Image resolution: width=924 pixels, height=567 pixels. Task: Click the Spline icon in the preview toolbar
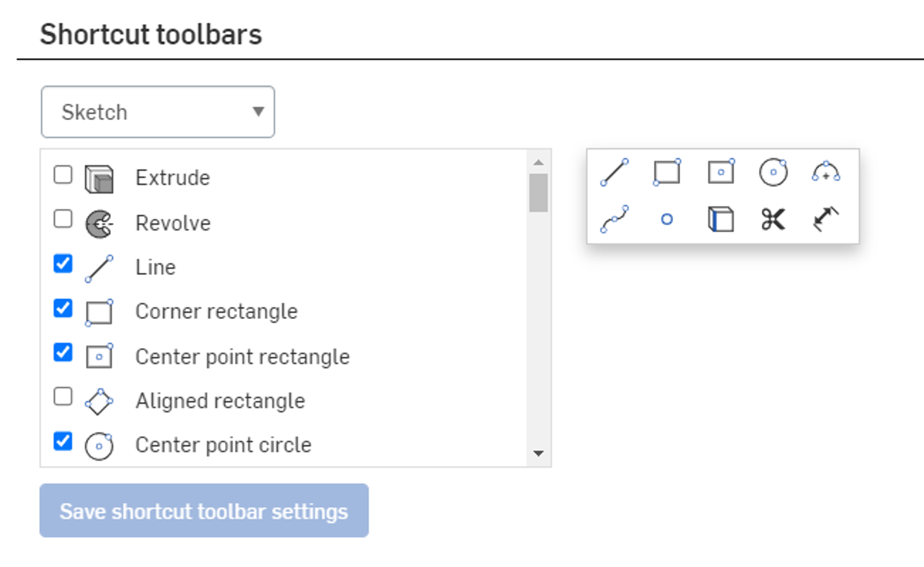(614, 220)
